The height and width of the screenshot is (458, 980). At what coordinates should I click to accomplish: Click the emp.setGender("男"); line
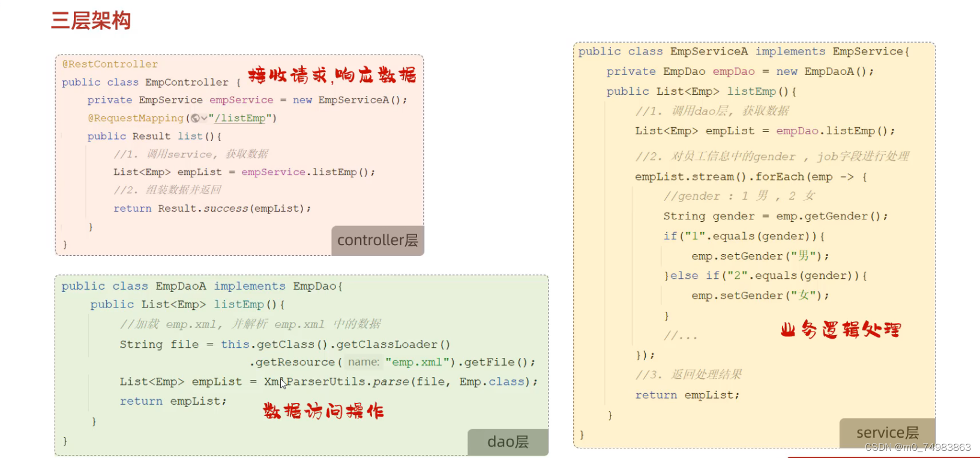pos(760,256)
